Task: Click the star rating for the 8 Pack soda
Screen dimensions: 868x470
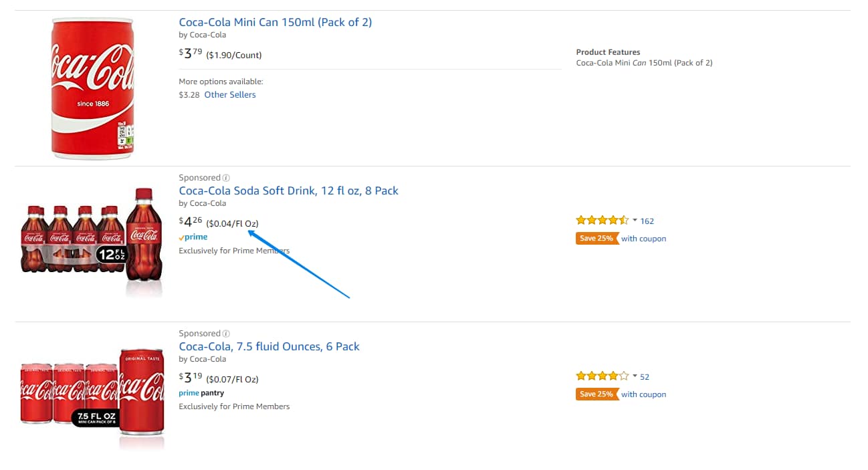Action: 602,221
